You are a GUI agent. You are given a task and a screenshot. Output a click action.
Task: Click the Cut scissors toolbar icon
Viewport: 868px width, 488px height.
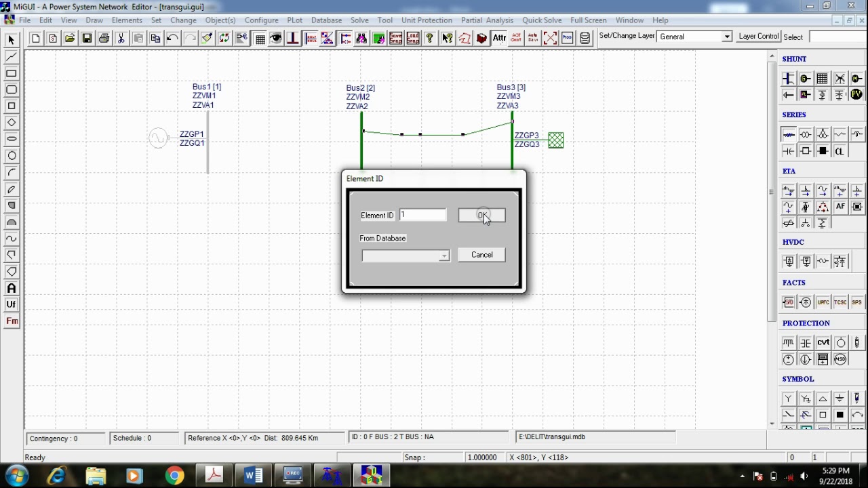click(x=121, y=39)
